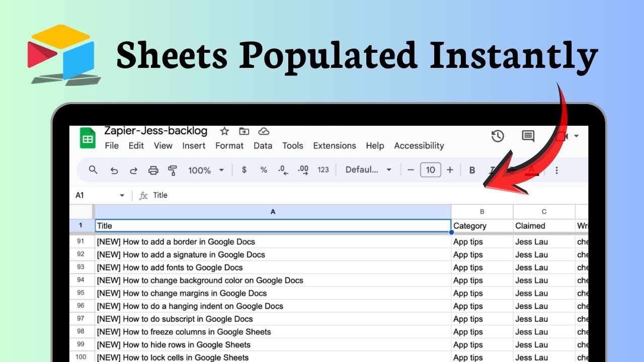
Task: Open the Default font dropdown
Action: coord(368,170)
